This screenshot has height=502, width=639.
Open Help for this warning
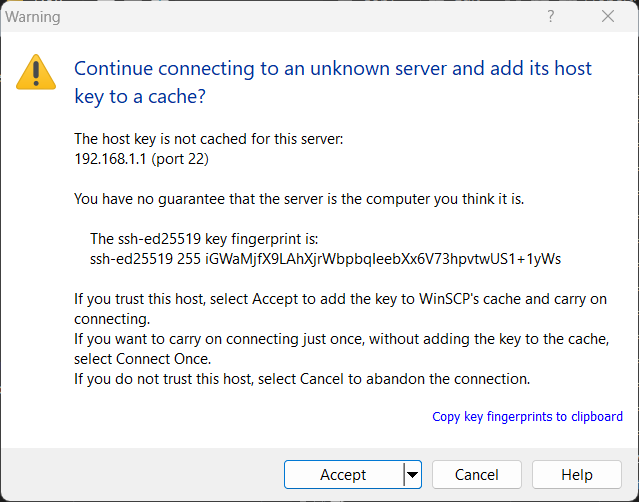pyautogui.click(x=577, y=475)
